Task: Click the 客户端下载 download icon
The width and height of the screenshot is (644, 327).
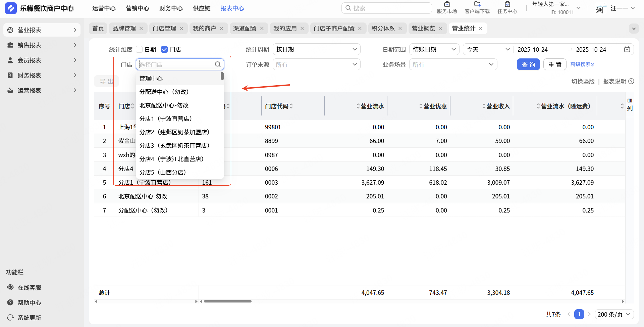Action: (x=477, y=5)
